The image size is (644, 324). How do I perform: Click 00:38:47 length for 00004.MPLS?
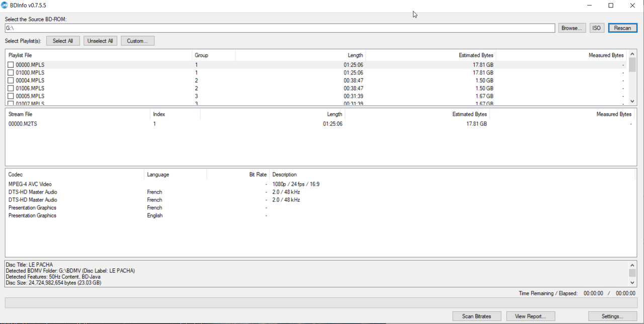click(353, 80)
